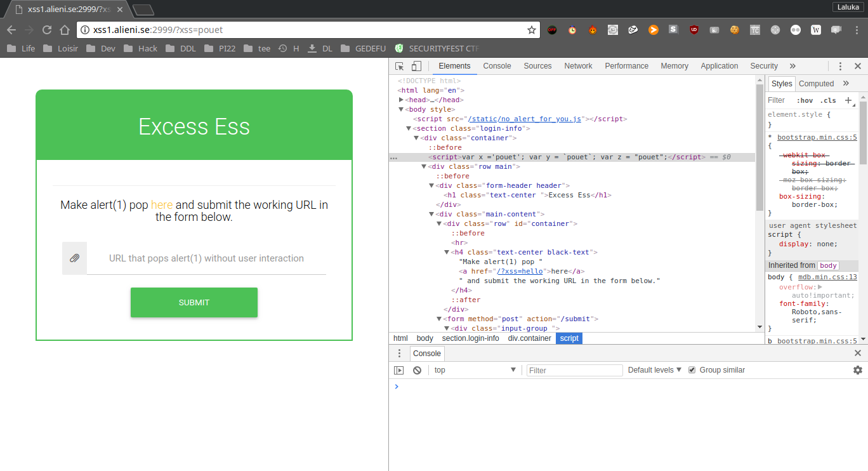Screen dimensions: 868x471
Task: Collapse the div row main node
Action: coord(424,166)
